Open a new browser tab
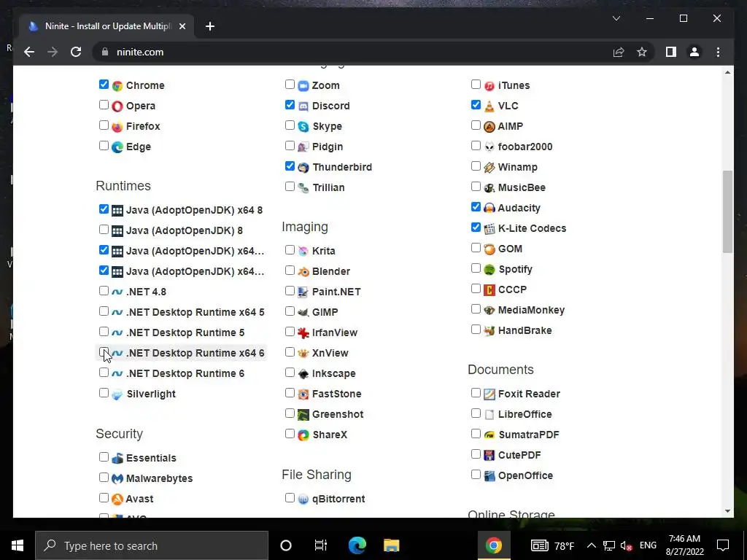The width and height of the screenshot is (747, 560). [x=210, y=26]
